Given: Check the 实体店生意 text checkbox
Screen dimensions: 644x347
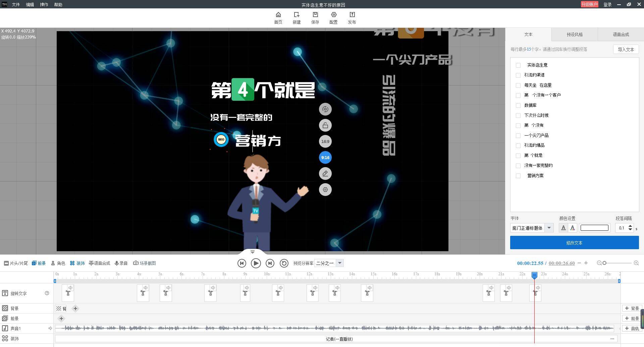Looking at the screenshot, I should coord(518,65).
